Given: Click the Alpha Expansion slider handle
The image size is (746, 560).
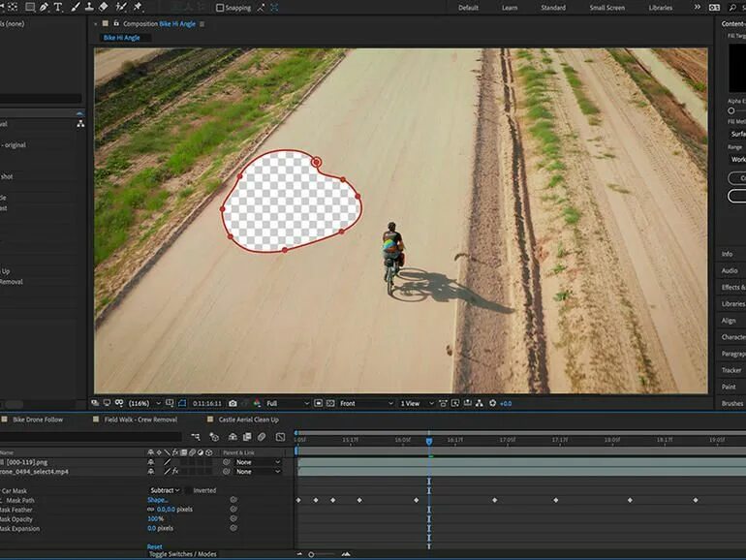Looking at the screenshot, I should coord(731,110).
